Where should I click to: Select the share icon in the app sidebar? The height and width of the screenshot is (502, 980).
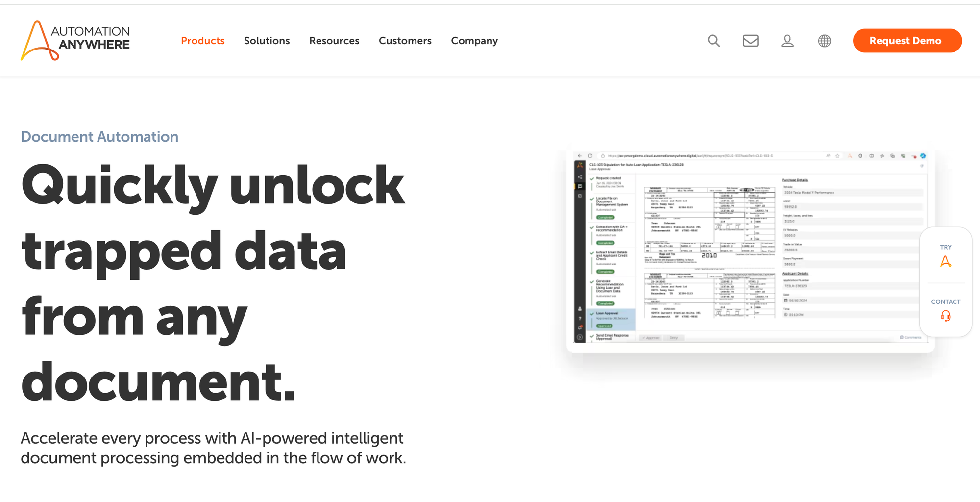tap(580, 177)
